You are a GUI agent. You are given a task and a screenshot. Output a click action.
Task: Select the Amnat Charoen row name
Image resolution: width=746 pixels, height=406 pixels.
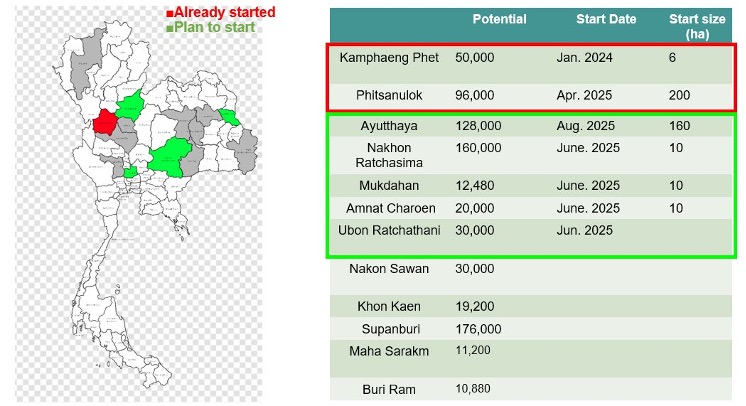pyautogui.click(x=391, y=208)
